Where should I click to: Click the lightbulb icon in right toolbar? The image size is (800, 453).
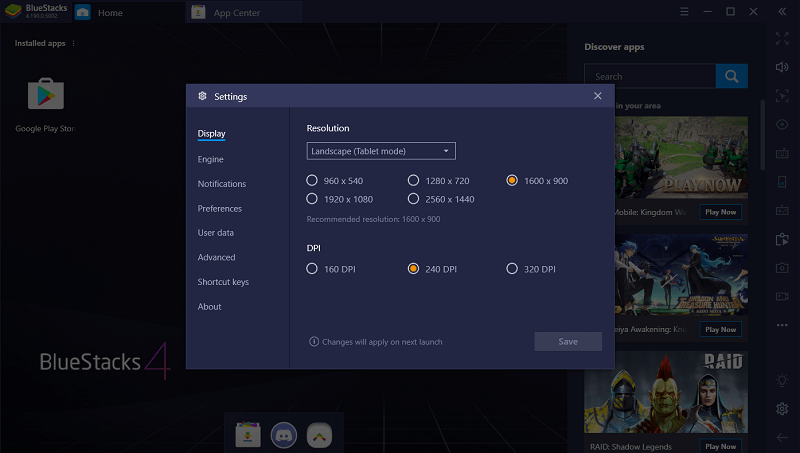(782, 380)
